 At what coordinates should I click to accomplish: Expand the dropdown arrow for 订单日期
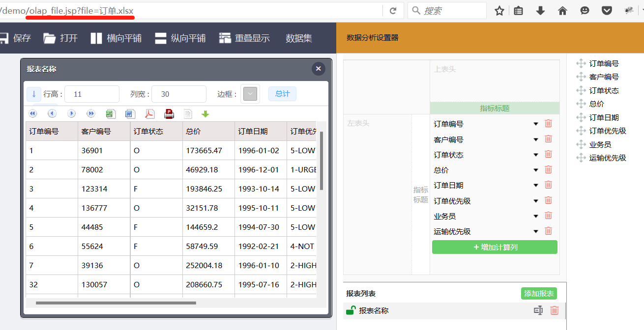(x=536, y=186)
